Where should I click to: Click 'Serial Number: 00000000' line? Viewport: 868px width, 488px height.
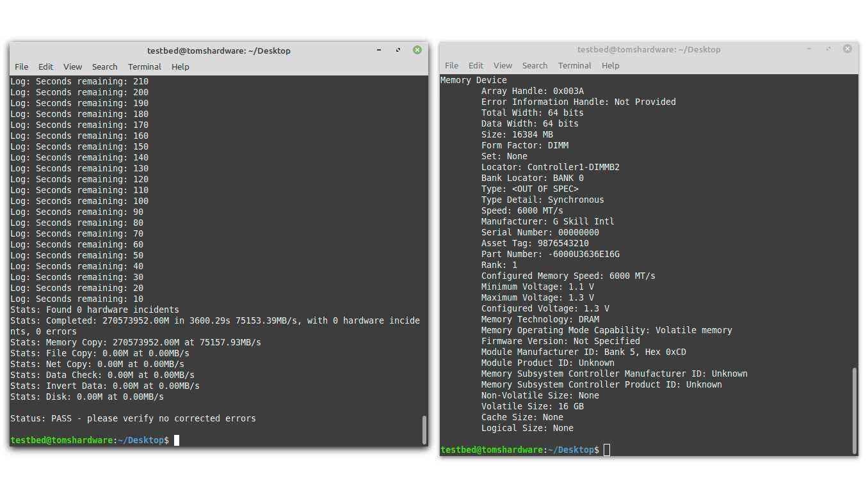click(540, 232)
